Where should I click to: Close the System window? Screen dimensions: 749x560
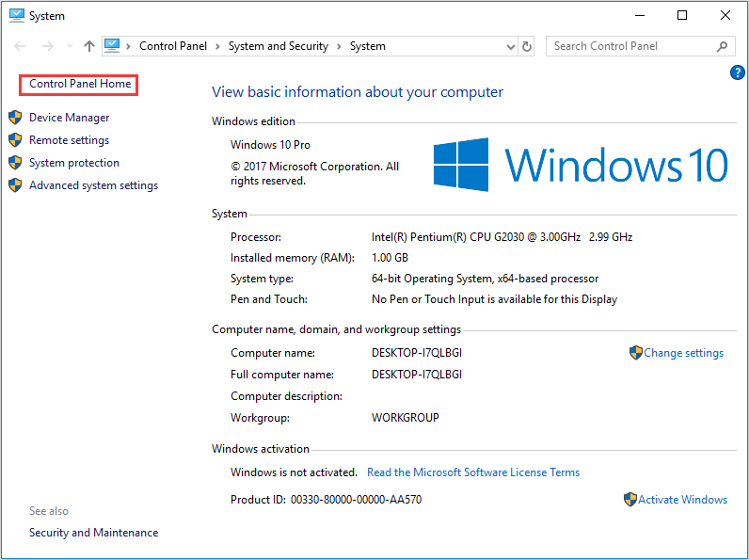point(725,15)
